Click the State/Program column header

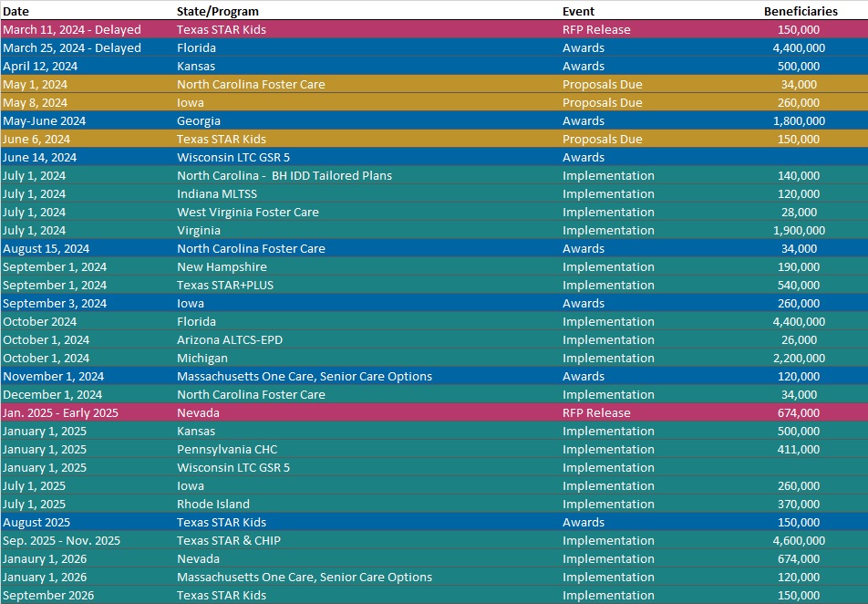pyautogui.click(x=218, y=11)
